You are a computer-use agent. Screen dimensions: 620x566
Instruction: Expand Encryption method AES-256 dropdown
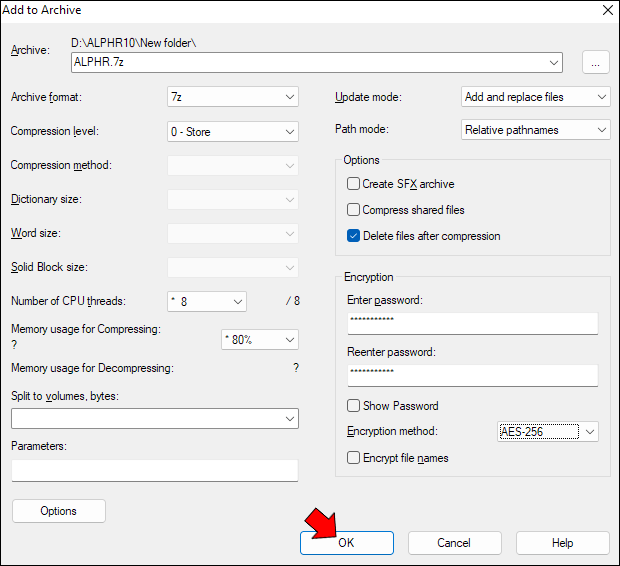548,432
